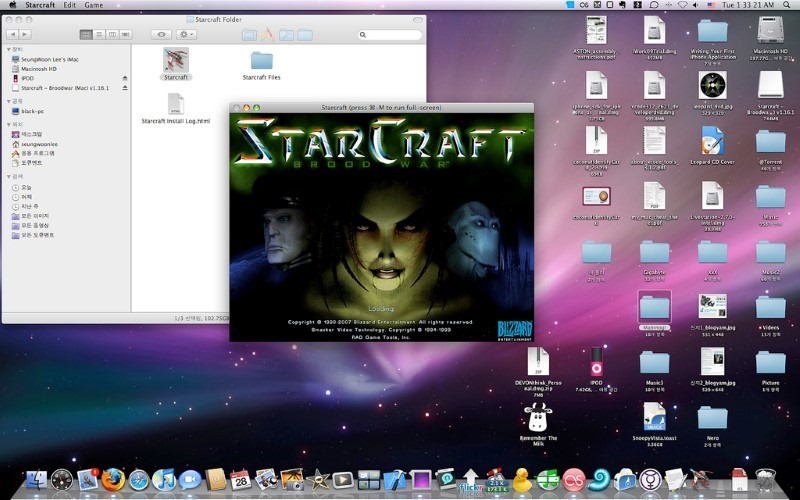Image resolution: width=800 pixels, height=500 pixels.
Task: Open the flickr uploader in the Dock
Action: 470,480
